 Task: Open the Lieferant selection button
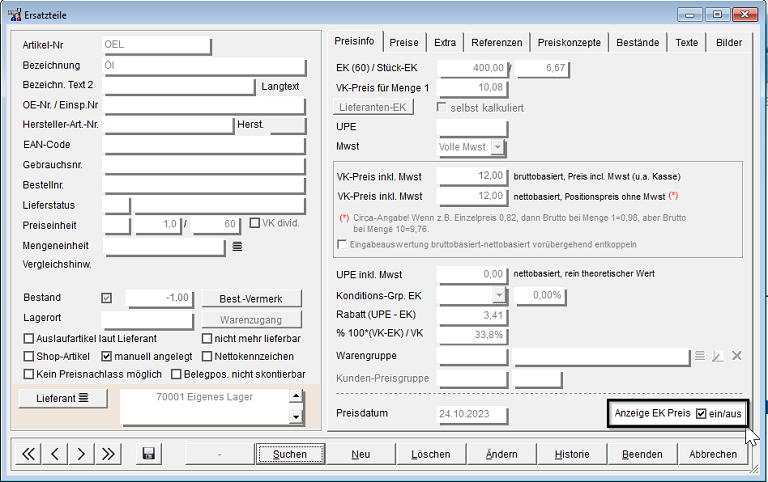click(x=62, y=398)
